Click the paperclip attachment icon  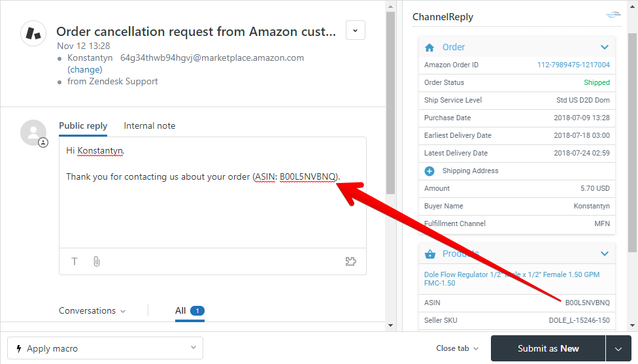click(x=97, y=261)
